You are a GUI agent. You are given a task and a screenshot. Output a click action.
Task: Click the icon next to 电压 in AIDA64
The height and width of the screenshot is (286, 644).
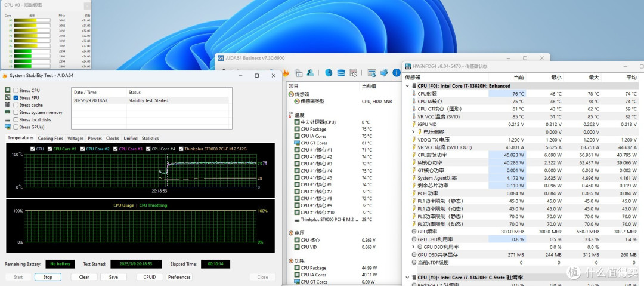[291, 233]
